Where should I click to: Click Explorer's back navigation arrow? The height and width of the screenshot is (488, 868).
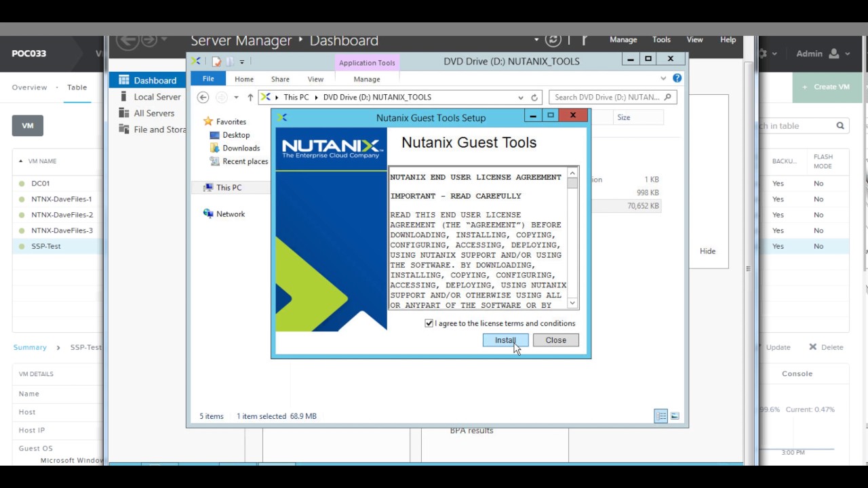click(203, 98)
